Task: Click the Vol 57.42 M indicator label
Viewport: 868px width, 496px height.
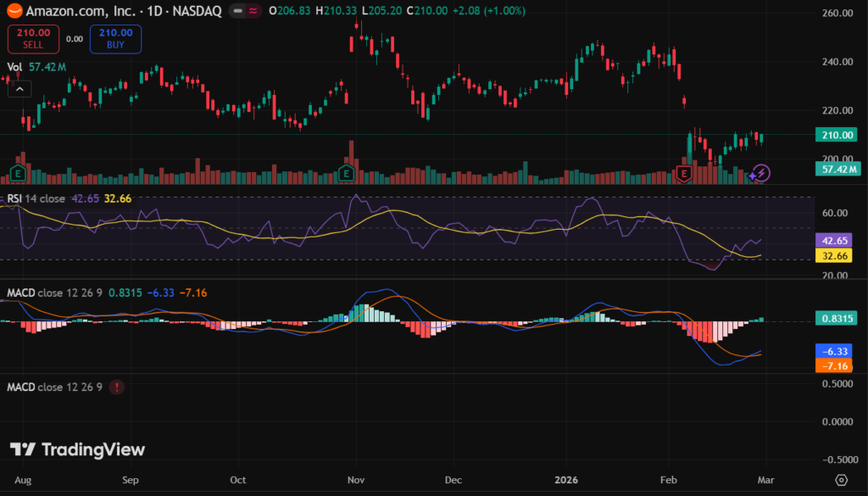Action: pyautogui.click(x=36, y=66)
